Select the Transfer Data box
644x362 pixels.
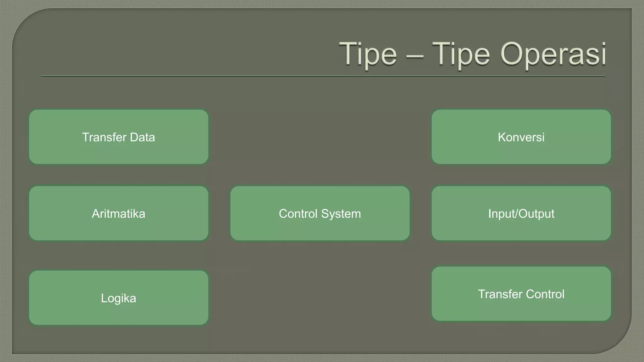[119, 137]
